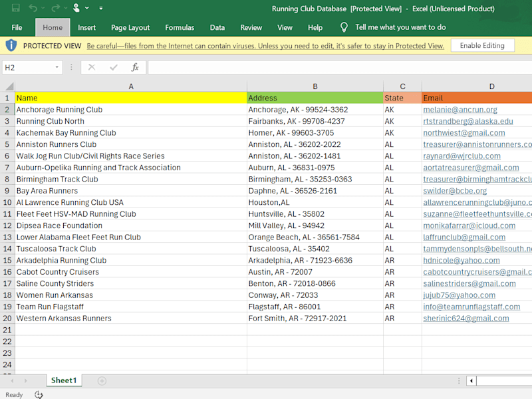
Task: Select column A header
Action: point(131,86)
